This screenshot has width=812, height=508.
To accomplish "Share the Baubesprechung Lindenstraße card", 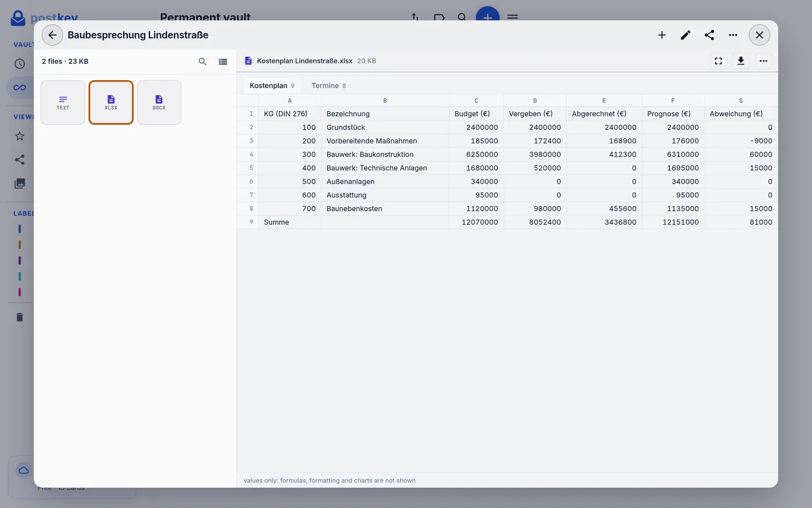I will click(x=709, y=35).
